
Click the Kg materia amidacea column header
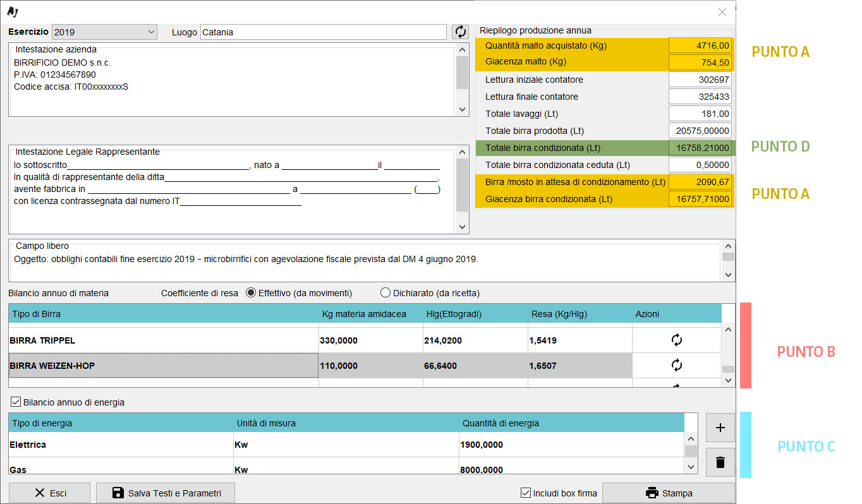coord(371,314)
